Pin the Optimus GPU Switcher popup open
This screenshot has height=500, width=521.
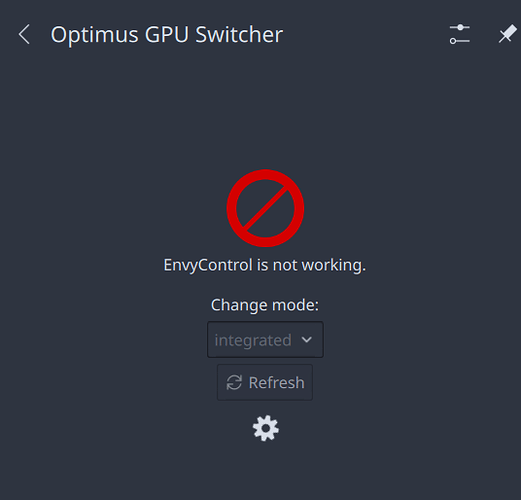pos(507,34)
